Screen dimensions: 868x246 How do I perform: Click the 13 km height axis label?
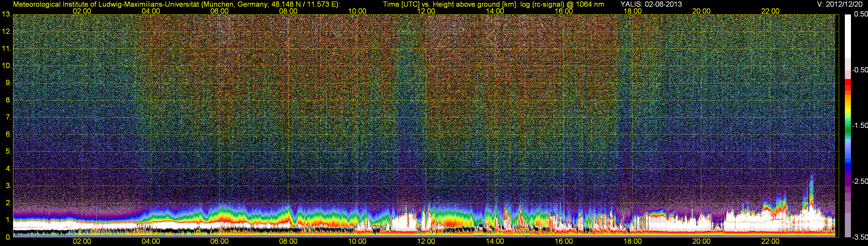pos(6,14)
